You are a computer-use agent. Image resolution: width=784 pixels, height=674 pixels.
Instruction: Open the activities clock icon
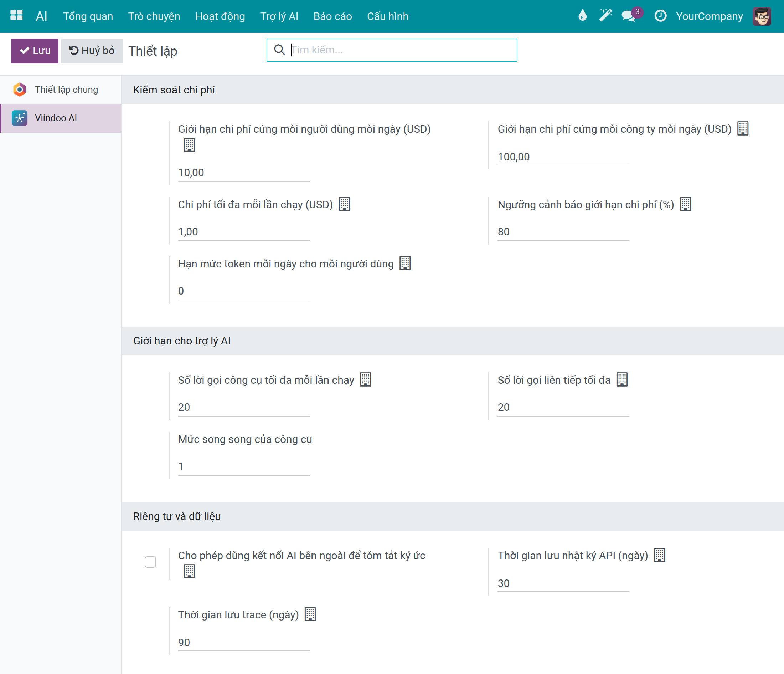coord(660,16)
